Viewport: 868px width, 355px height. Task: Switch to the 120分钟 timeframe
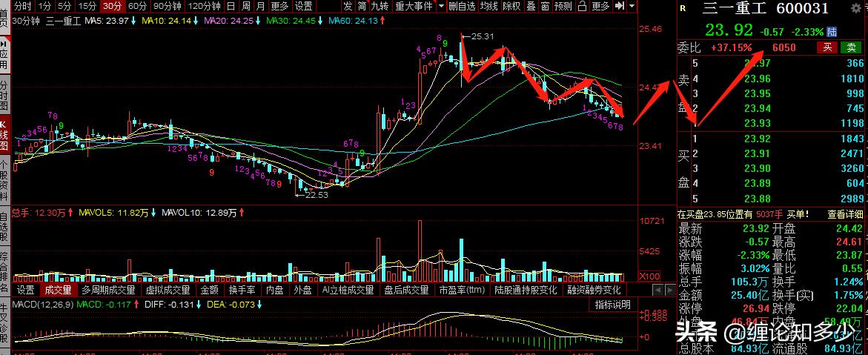tap(204, 7)
